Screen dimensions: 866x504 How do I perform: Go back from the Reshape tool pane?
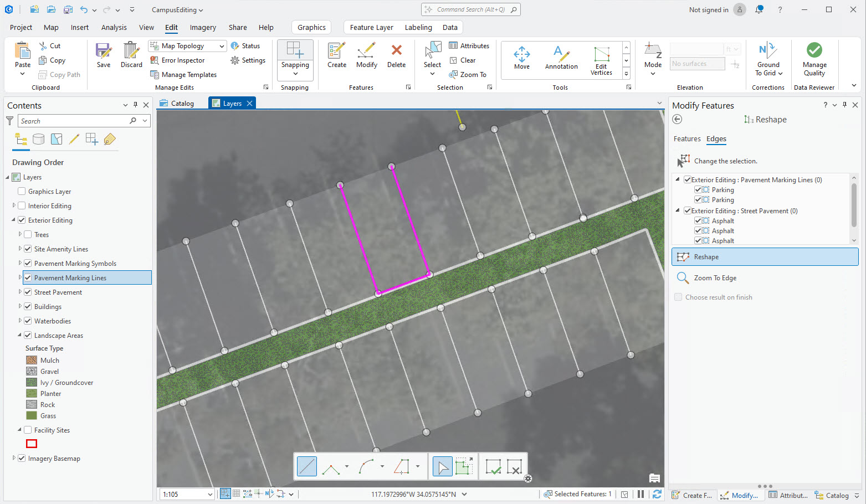[x=677, y=119]
